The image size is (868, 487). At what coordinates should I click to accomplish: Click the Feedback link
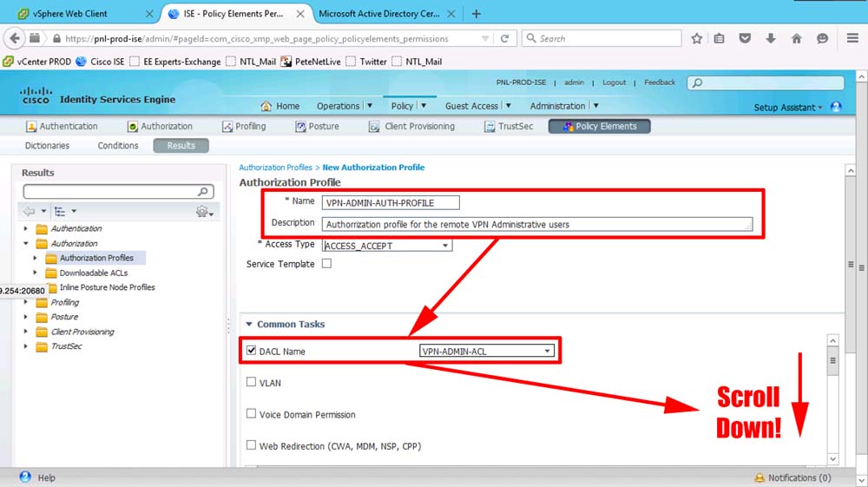point(660,82)
